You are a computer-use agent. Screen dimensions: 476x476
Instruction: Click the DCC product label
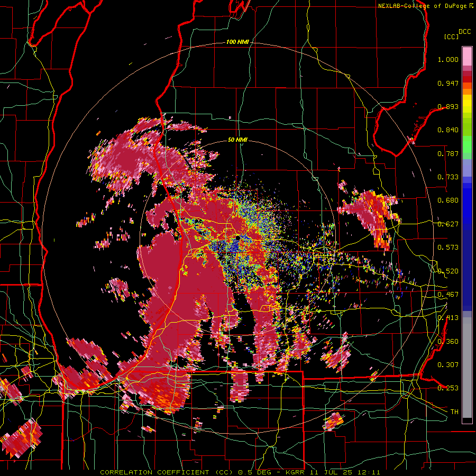[464, 32]
